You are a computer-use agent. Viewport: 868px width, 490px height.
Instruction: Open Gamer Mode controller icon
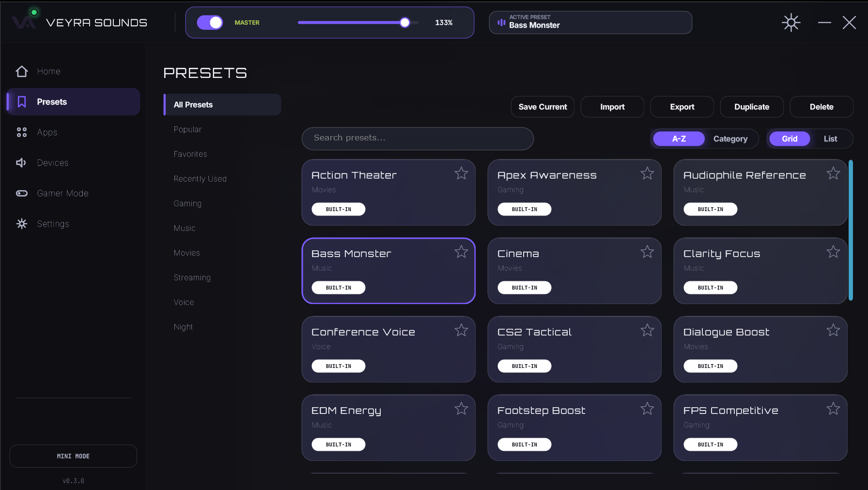click(22, 193)
